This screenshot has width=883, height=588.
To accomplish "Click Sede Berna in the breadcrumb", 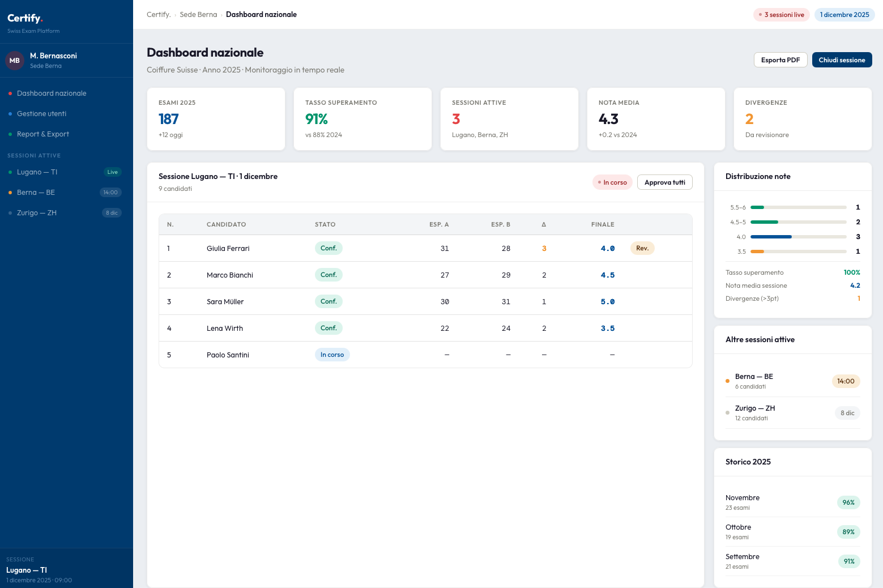I will click(x=198, y=15).
